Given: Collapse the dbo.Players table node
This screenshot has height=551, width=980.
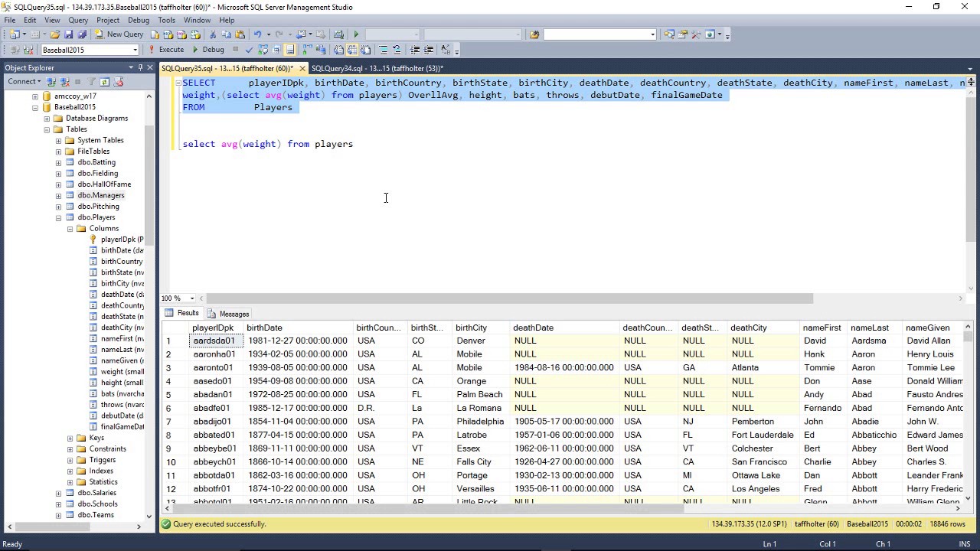Looking at the screenshot, I should [x=58, y=217].
